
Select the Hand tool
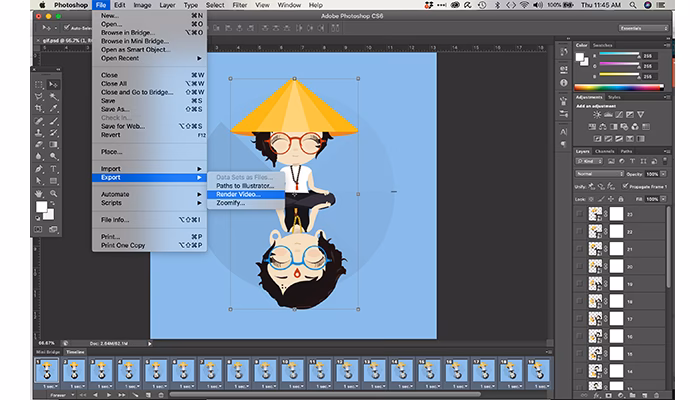point(39,192)
